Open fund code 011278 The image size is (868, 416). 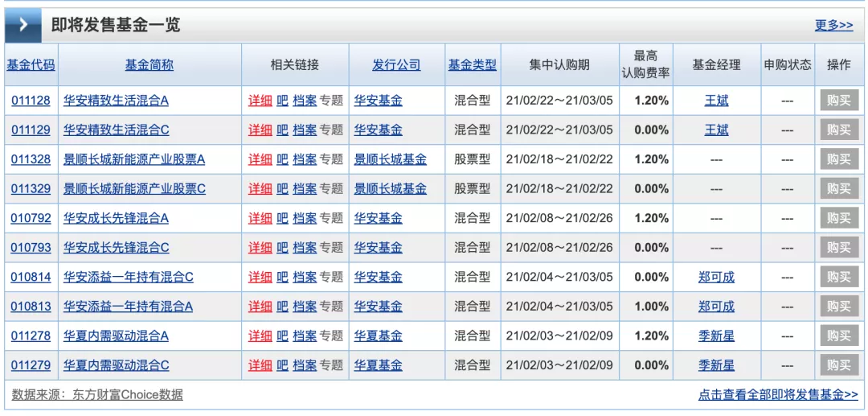coord(31,336)
